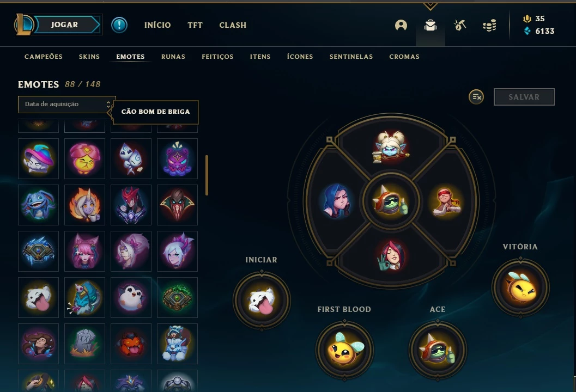Image resolution: width=576 pixels, height=392 pixels.
Task: Switch to the Cromas tab
Action: pos(404,57)
